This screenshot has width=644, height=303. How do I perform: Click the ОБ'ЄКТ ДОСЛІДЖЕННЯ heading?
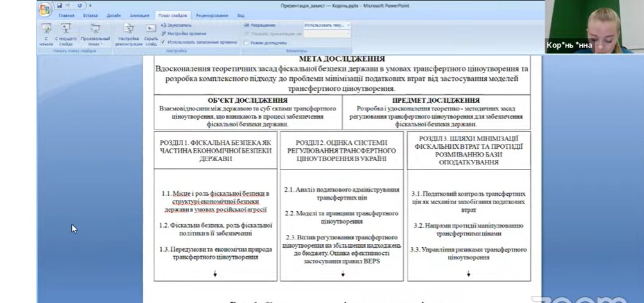point(248,100)
